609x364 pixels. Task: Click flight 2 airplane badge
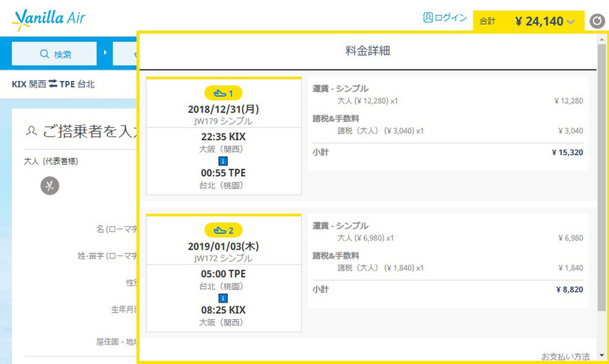coord(223,230)
